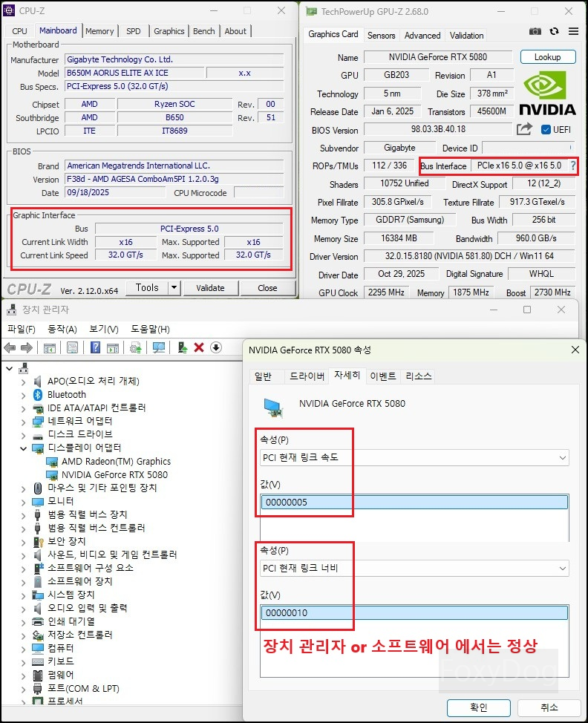588x723 pixels.
Task: Select AMD Radeon(TM) Graphics in the device tree
Action: pos(116,462)
